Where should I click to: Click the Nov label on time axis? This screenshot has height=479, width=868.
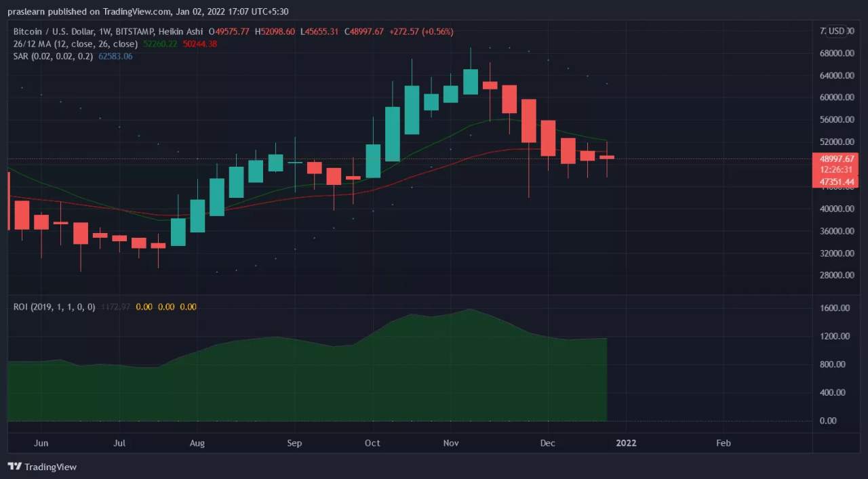pyautogui.click(x=451, y=443)
